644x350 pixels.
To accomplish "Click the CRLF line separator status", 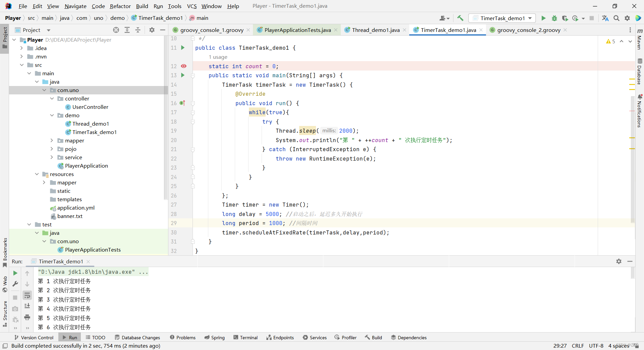I will pos(578,346).
